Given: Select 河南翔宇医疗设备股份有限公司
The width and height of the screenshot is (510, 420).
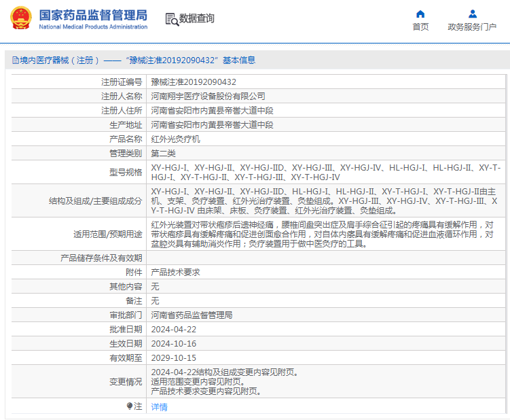Looking at the screenshot, I should (208, 97).
